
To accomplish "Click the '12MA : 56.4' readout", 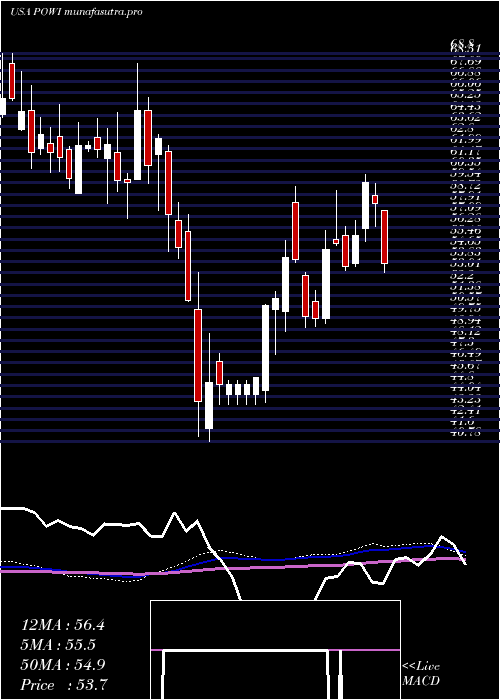I will coord(63,625).
